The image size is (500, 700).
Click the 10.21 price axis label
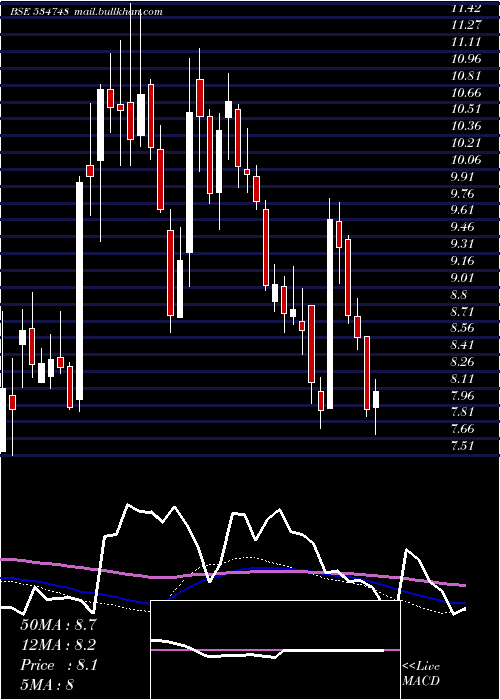(466, 143)
